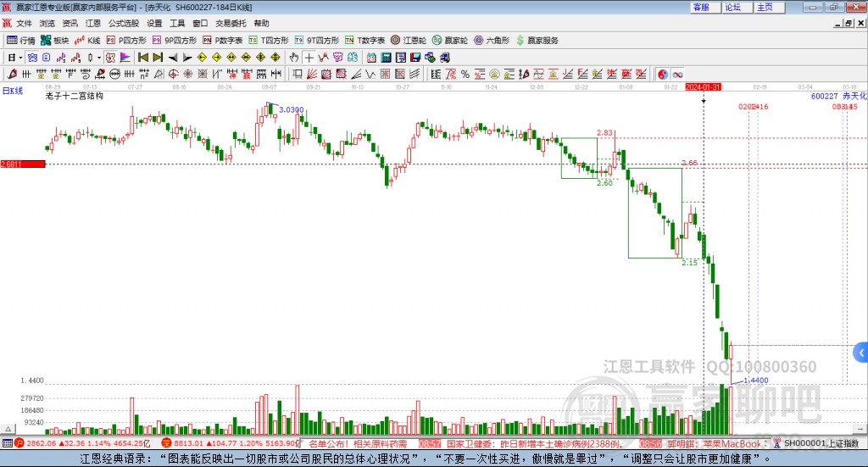Image resolution: width=868 pixels, height=467 pixels.
Task: Click the percent sign tool icon
Action: (x=465, y=74)
